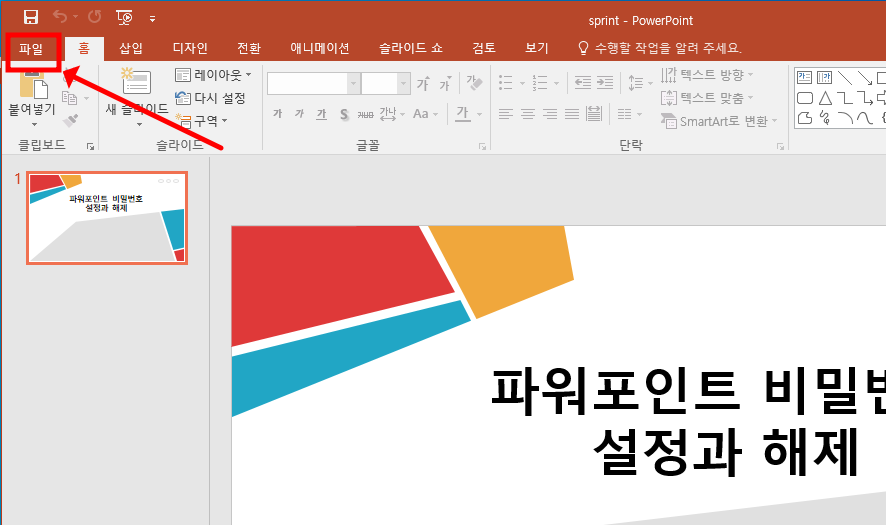Screen dimensions: 886x525
Task: Open the undo history dropdown arrow
Action: click(x=75, y=17)
